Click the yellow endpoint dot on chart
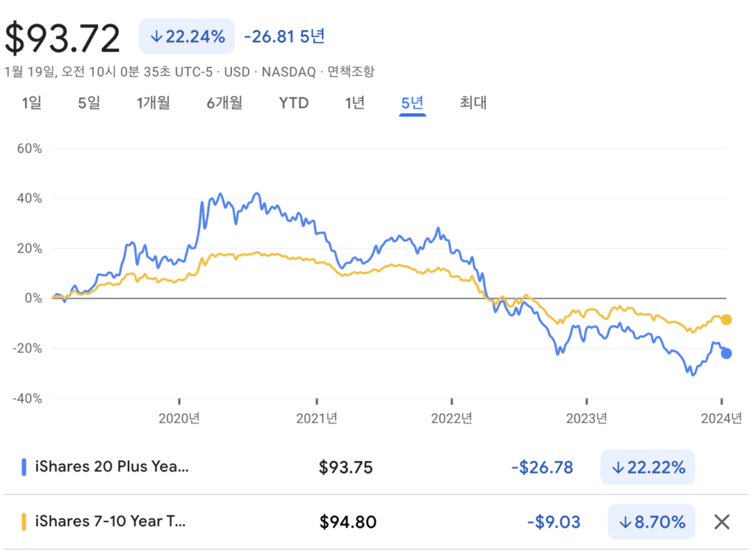The image size is (756, 557). click(726, 319)
